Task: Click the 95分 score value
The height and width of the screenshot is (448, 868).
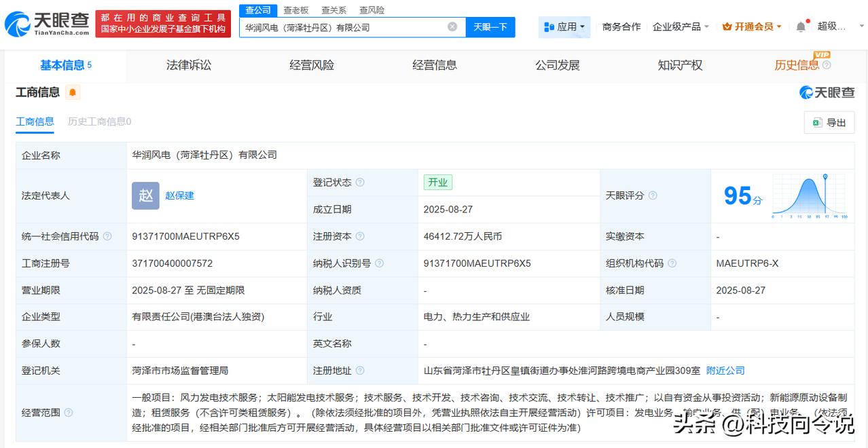Action: point(742,196)
